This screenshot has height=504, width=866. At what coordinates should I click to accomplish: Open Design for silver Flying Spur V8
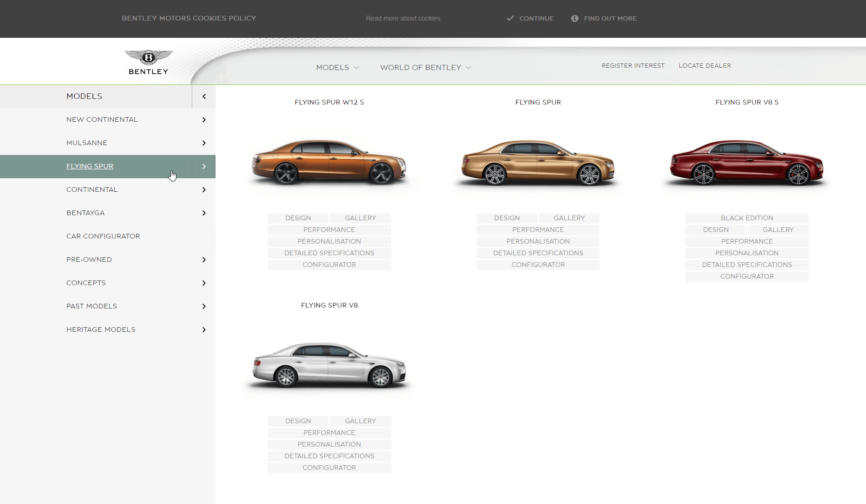click(298, 421)
